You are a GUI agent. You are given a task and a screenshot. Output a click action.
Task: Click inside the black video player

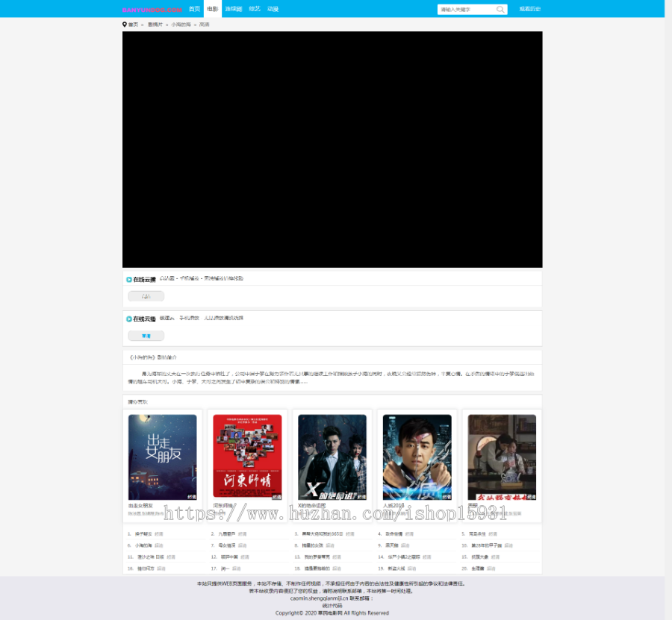coord(332,149)
